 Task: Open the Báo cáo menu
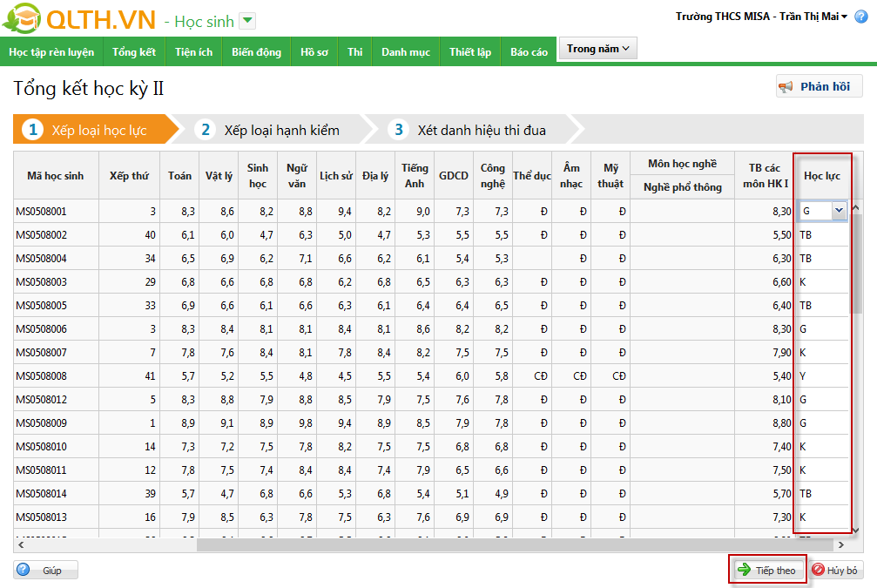pyautogui.click(x=529, y=52)
